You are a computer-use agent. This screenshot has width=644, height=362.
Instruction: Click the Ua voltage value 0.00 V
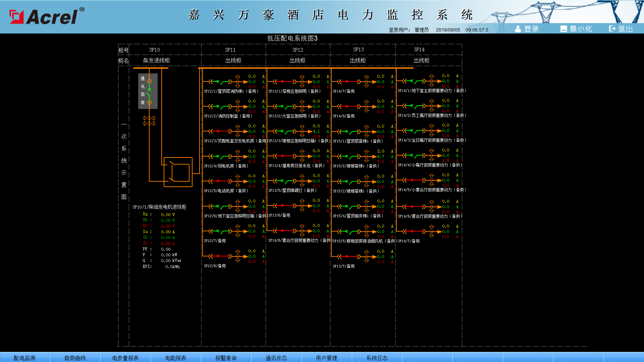tap(168, 215)
